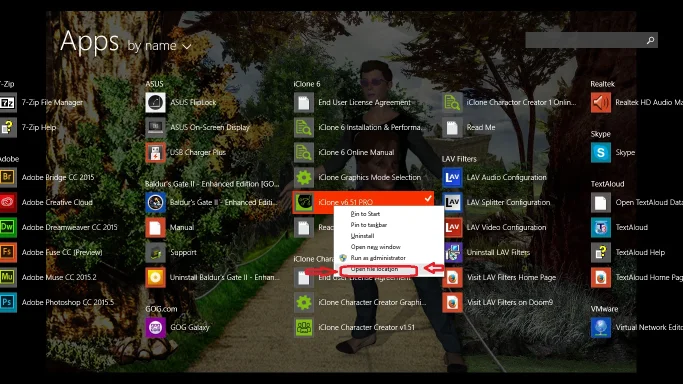Open iClone 6 Online Manual icon

304,152
